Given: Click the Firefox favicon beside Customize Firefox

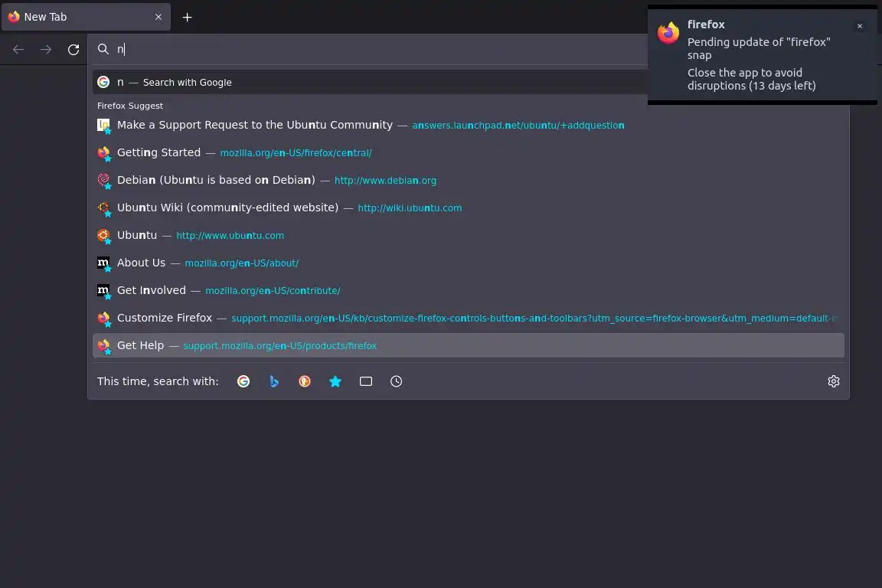Looking at the screenshot, I should coord(103,318).
